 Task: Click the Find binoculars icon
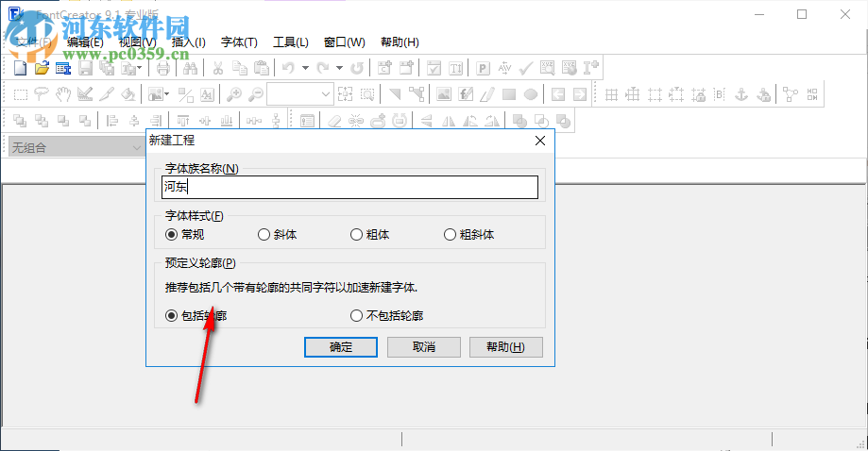pos(190,68)
